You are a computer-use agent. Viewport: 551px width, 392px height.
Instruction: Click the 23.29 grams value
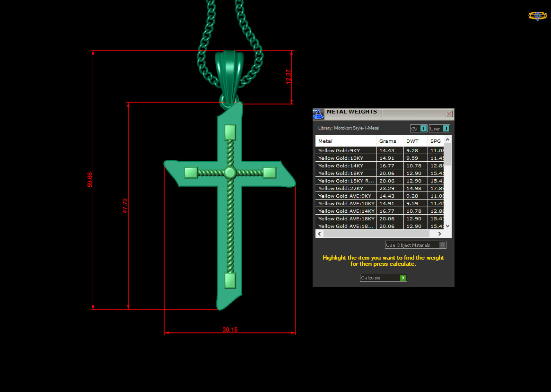387,189
